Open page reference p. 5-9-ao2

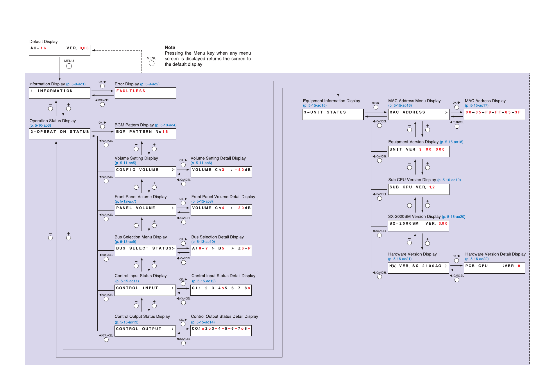(150, 84)
